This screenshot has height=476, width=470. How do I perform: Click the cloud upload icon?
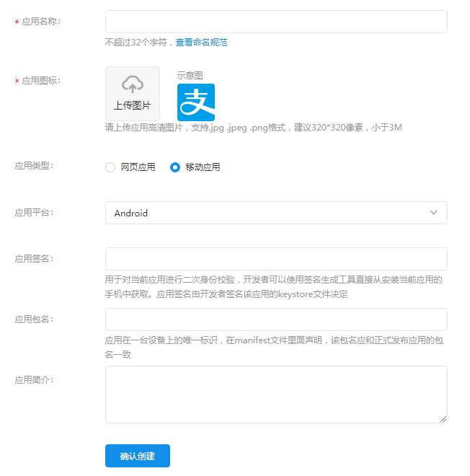[x=133, y=84]
